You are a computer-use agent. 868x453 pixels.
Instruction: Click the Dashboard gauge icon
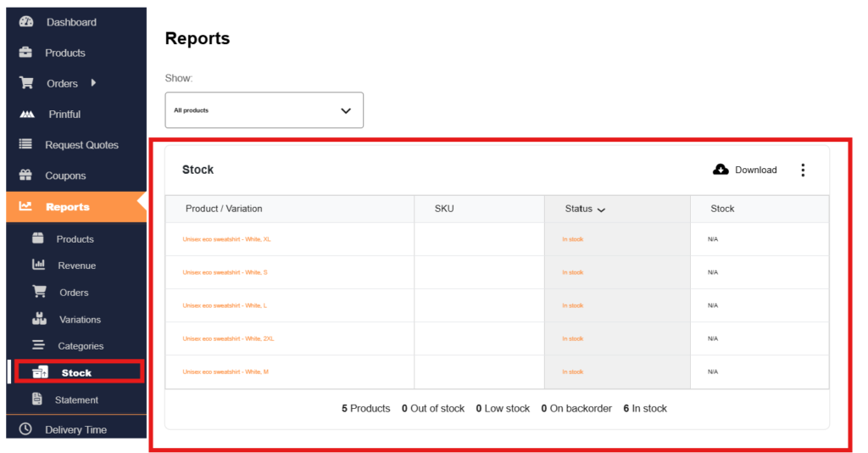(26, 22)
